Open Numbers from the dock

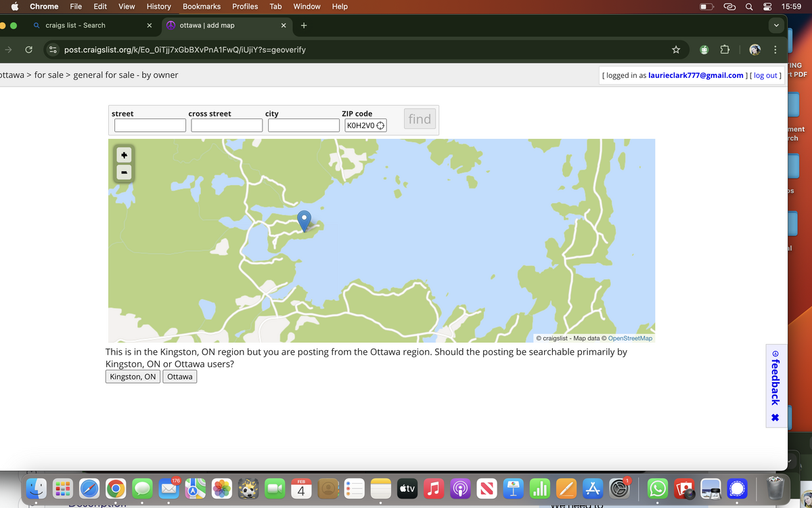coord(539,488)
